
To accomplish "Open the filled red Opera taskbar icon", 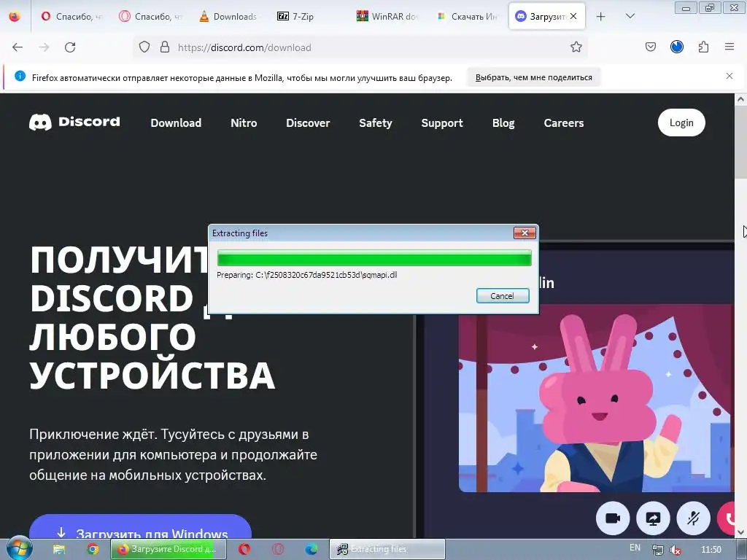I will pos(244,549).
